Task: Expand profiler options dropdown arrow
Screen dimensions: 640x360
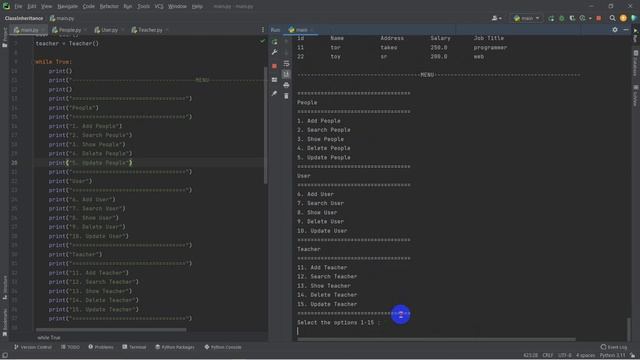Action: (x=590, y=18)
